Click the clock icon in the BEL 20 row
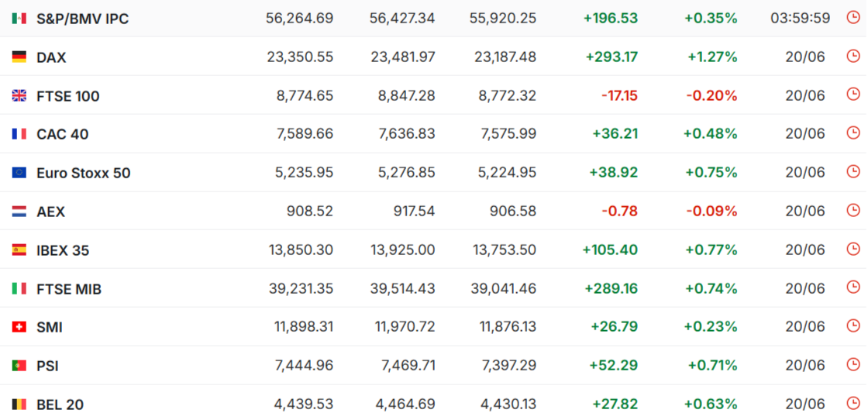This screenshot has height=420, width=868. pyautogui.click(x=853, y=404)
